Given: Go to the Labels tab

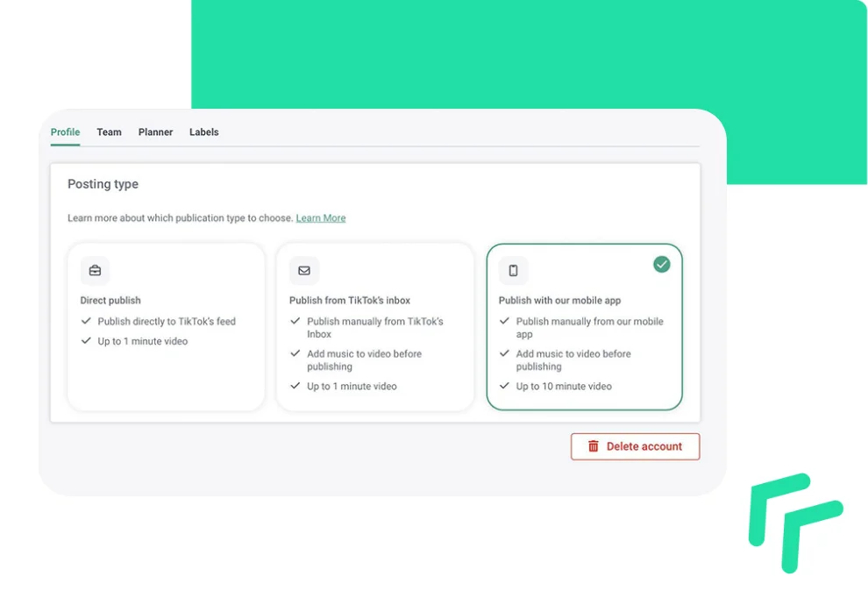Looking at the screenshot, I should pos(204,132).
